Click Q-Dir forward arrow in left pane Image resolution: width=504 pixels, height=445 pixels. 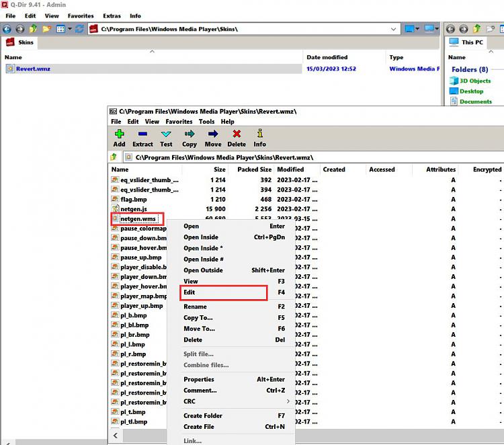point(20,30)
